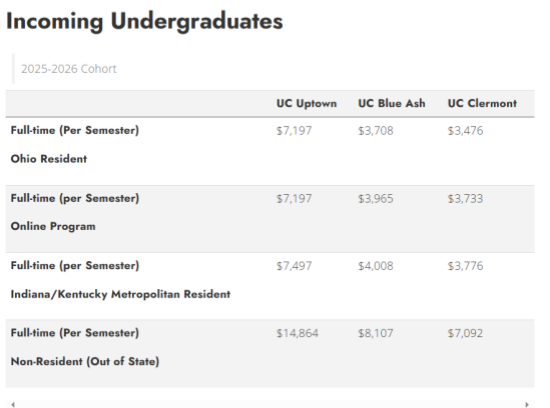
Task: Click the left scroll arrow below table
Action: pos(13,404)
